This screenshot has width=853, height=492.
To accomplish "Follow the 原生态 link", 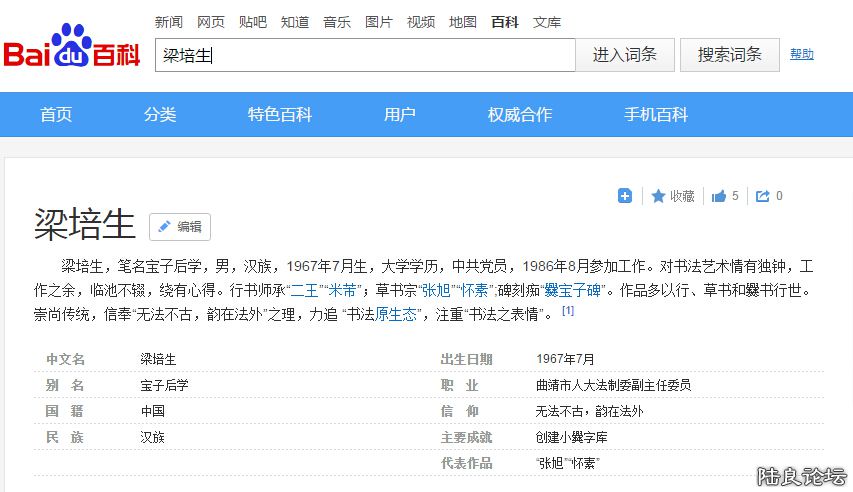I will click(x=395, y=314).
